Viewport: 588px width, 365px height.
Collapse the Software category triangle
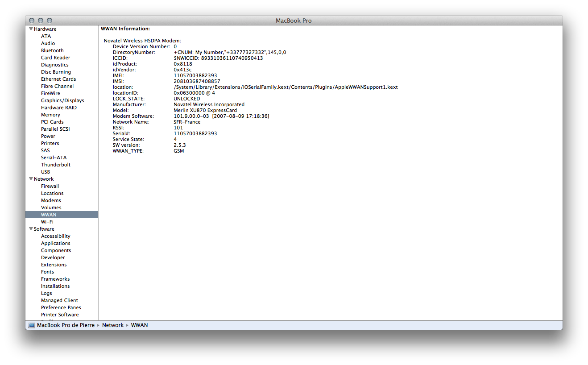click(x=31, y=229)
